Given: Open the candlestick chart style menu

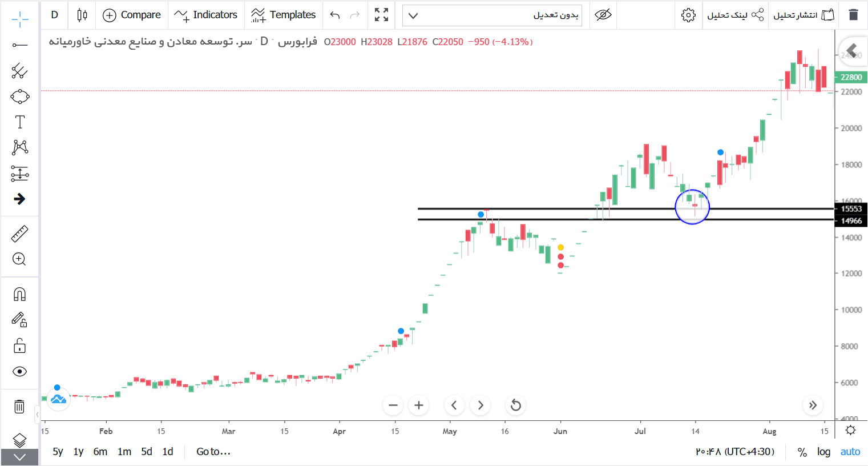Looking at the screenshot, I should pos(82,15).
